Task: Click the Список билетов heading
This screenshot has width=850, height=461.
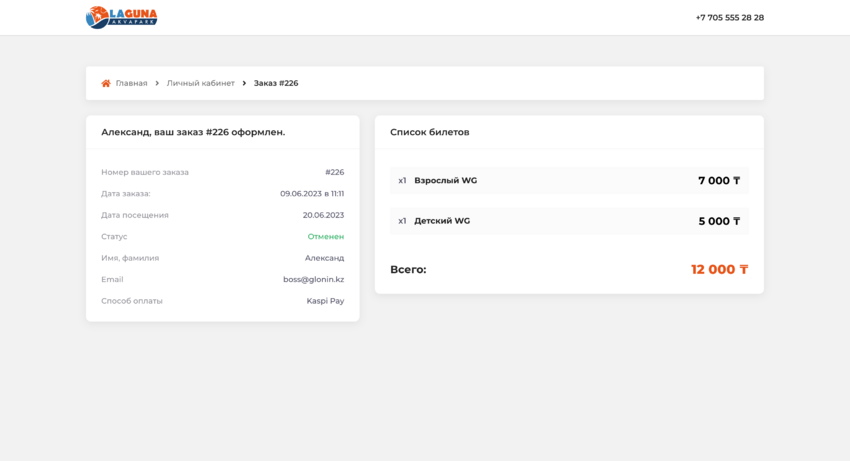Action: tap(429, 132)
